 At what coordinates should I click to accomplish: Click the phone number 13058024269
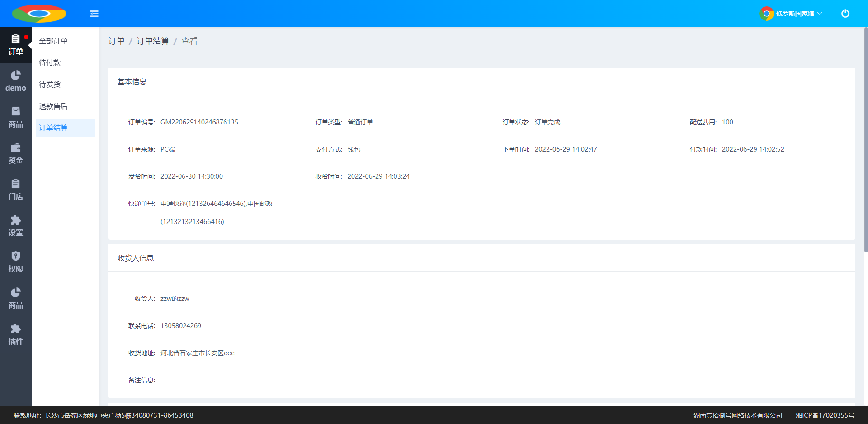pos(181,326)
